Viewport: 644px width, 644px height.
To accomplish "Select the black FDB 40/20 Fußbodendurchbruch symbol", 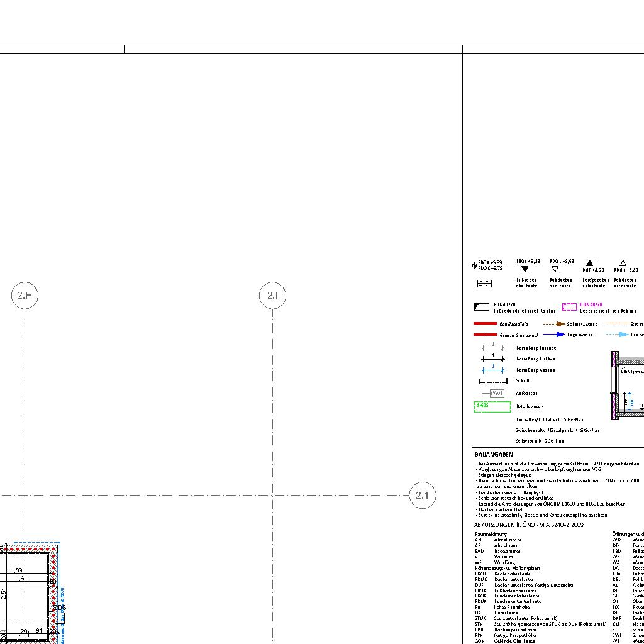I will point(481,308).
